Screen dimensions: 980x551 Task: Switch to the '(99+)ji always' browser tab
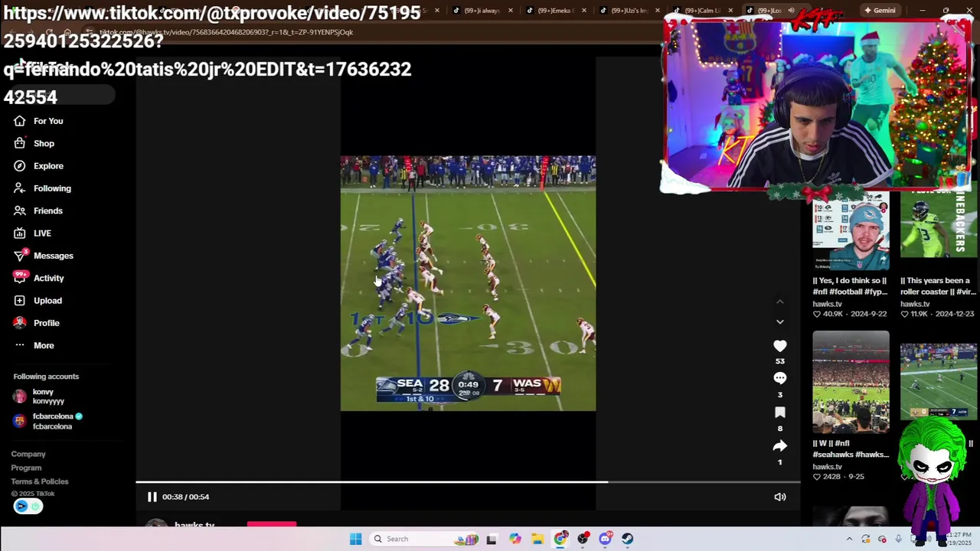(x=482, y=11)
